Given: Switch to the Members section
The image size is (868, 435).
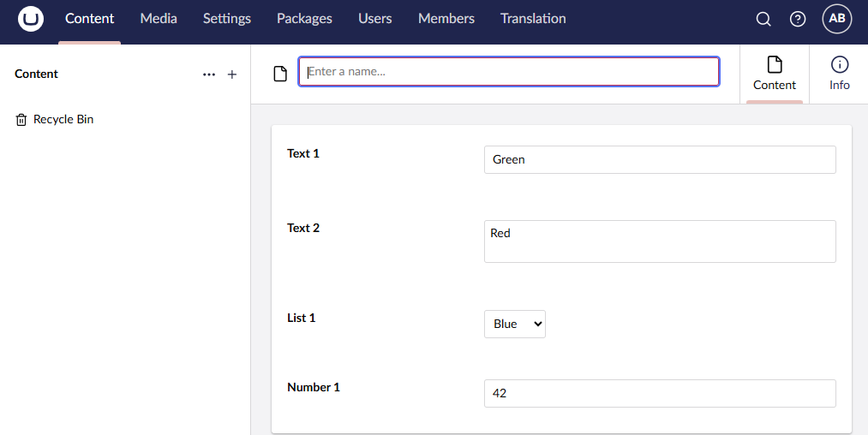Looking at the screenshot, I should (x=446, y=19).
